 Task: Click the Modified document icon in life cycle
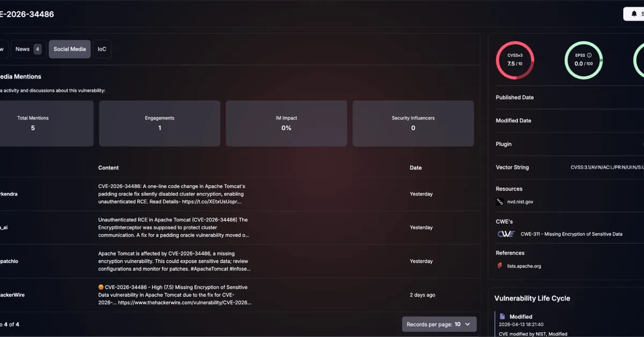point(502,317)
